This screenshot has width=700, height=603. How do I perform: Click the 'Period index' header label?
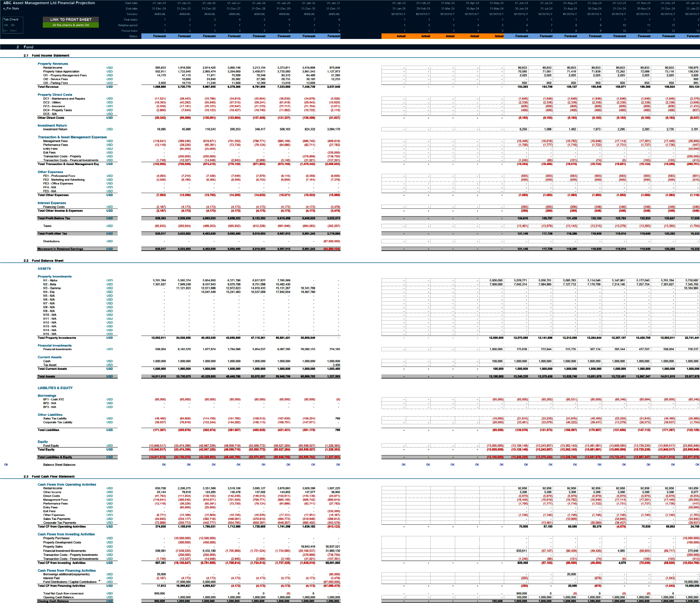pos(129,31)
